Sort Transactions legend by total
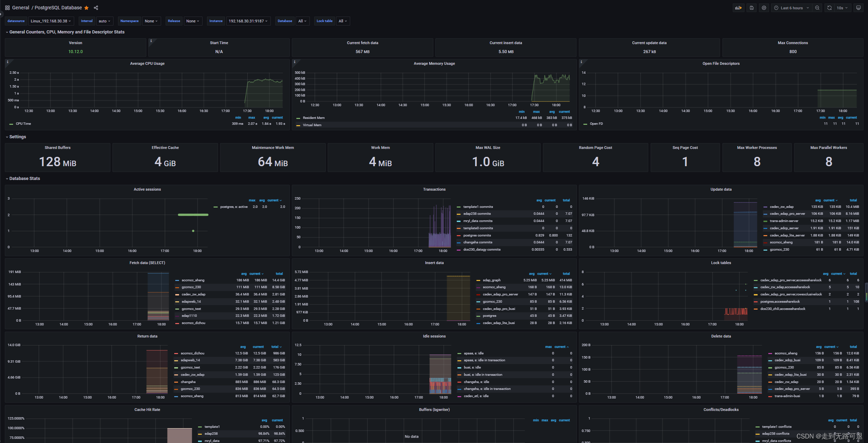The height and width of the screenshot is (443, 868). point(566,200)
